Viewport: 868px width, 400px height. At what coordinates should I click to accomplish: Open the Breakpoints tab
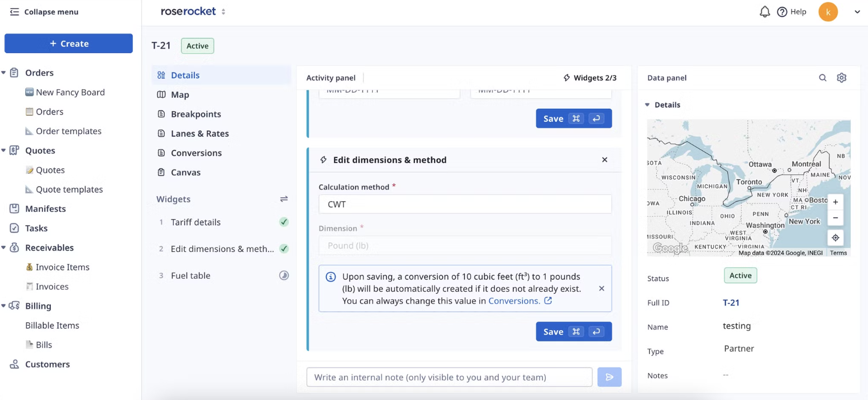(x=195, y=114)
